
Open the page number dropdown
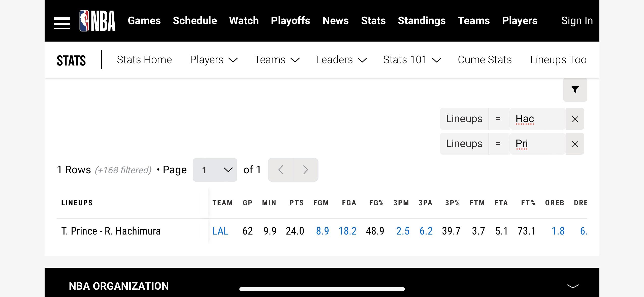(x=215, y=170)
